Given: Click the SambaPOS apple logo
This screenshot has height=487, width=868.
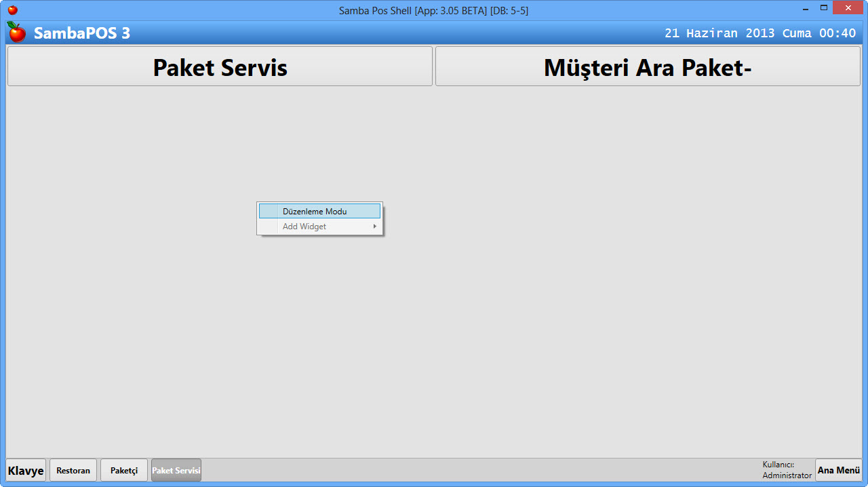Looking at the screenshot, I should coord(16,33).
